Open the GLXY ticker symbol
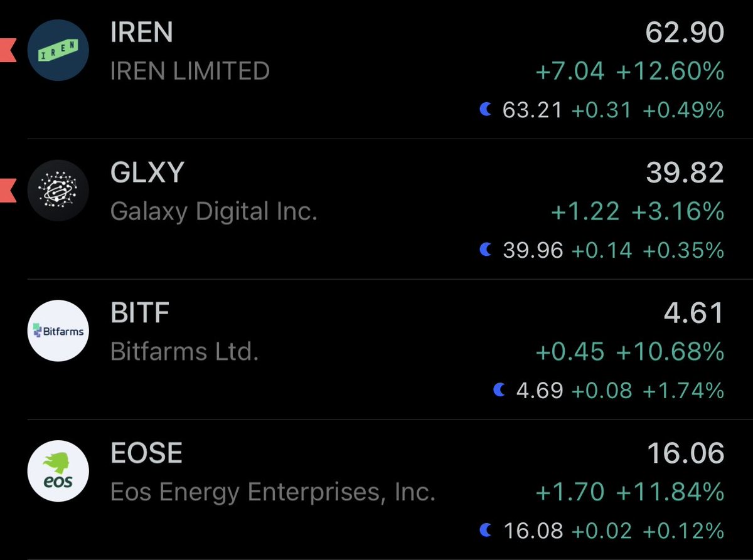 147,172
